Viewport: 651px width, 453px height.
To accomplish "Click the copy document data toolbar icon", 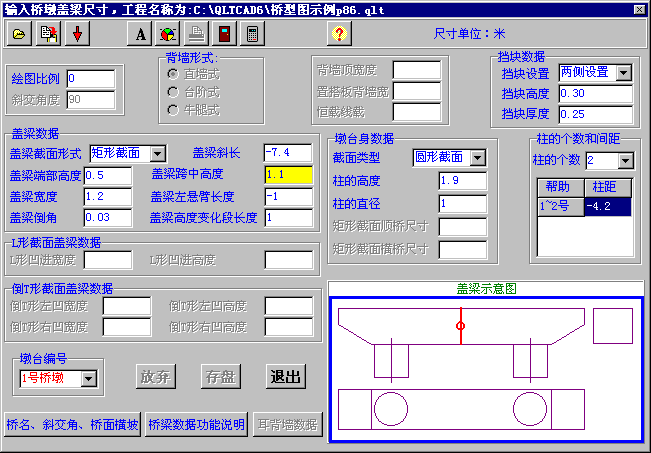I will pyautogui.click(x=48, y=34).
